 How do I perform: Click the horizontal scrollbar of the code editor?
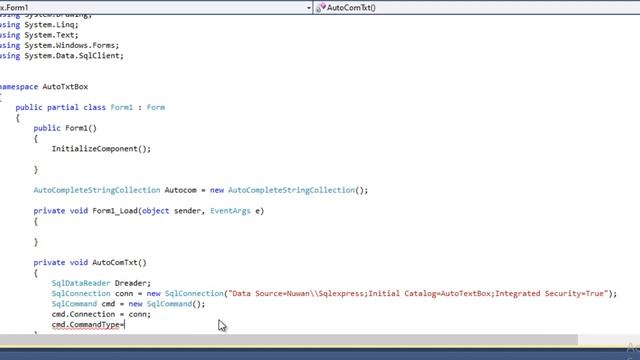pyautogui.click(x=289, y=340)
